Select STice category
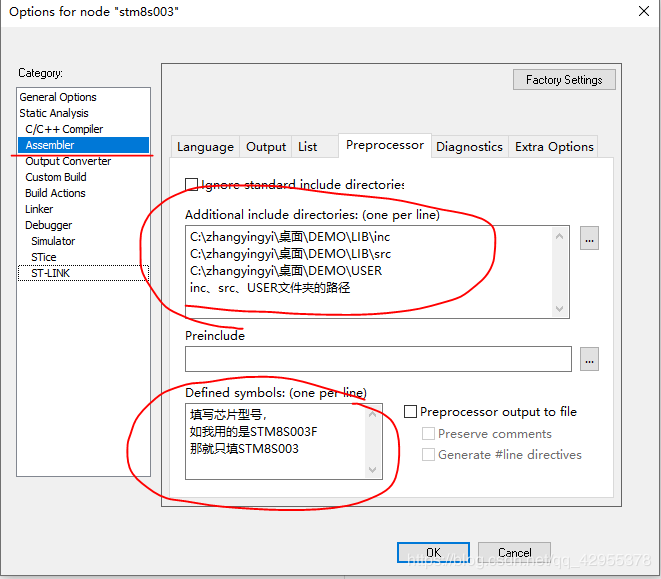 point(43,257)
